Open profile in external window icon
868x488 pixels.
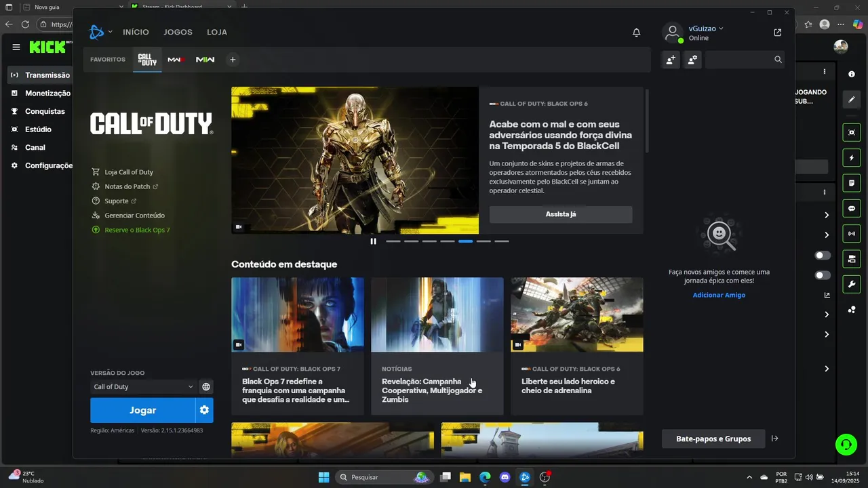point(777,33)
